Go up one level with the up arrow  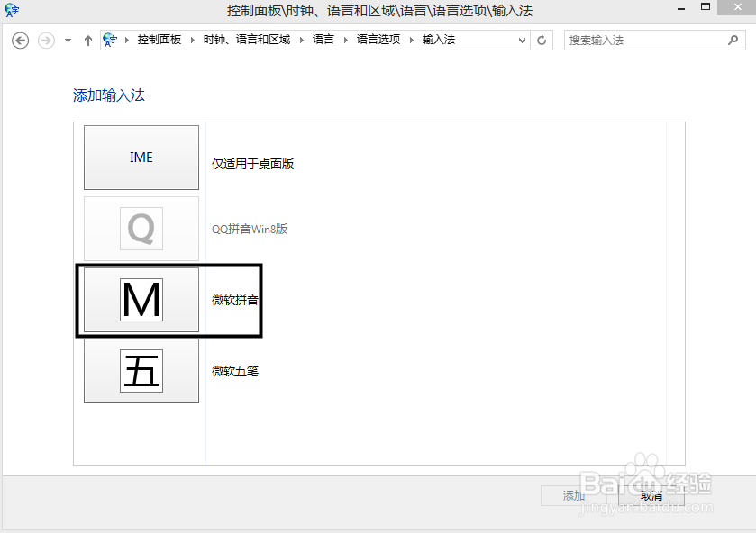[x=86, y=40]
